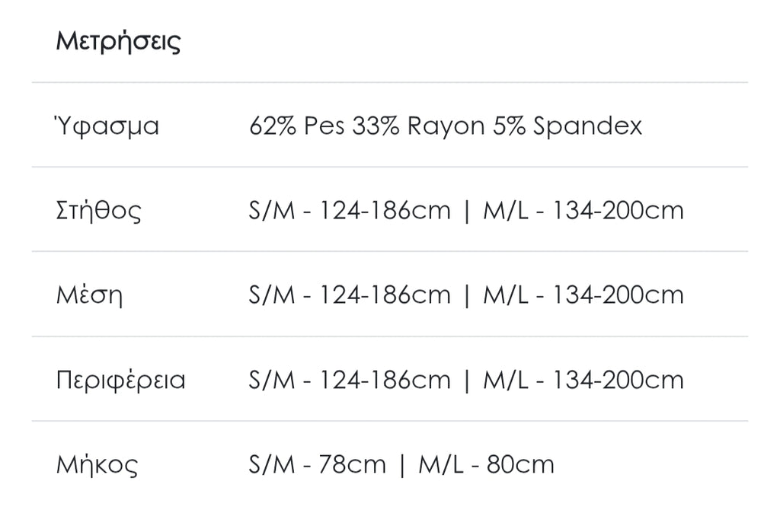Click the M/L value in the Μέση row
Viewport: 780px width, 532px height.
click(583, 295)
